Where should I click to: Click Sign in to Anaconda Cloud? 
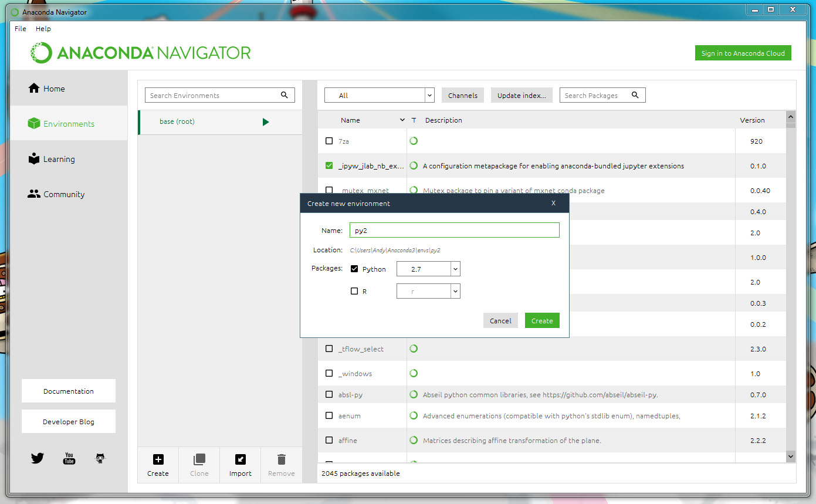(x=743, y=53)
